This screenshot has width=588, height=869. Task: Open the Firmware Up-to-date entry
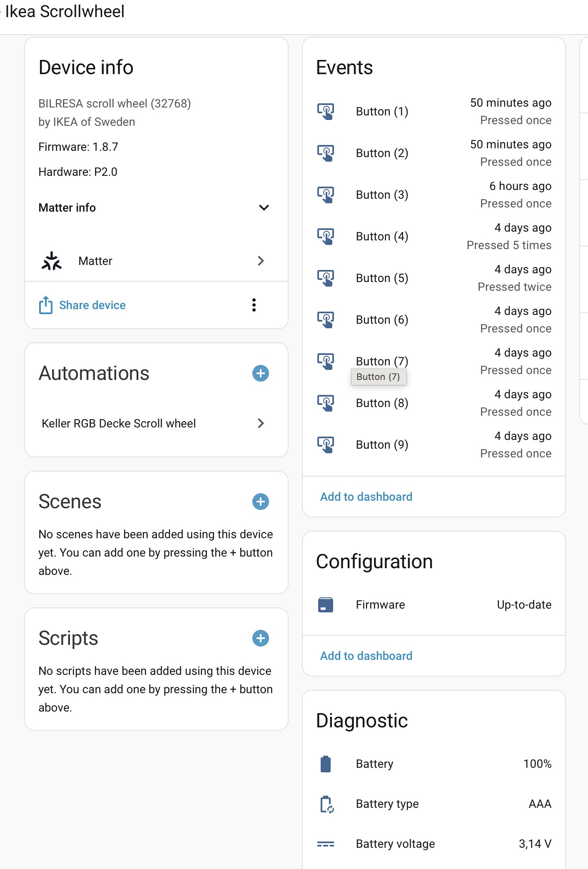(x=434, y=605)
